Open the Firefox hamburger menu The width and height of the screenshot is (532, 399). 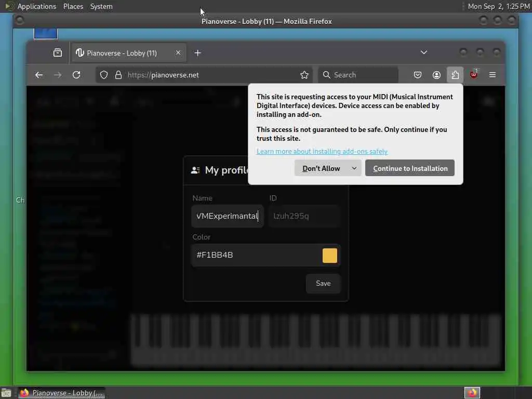493,75
